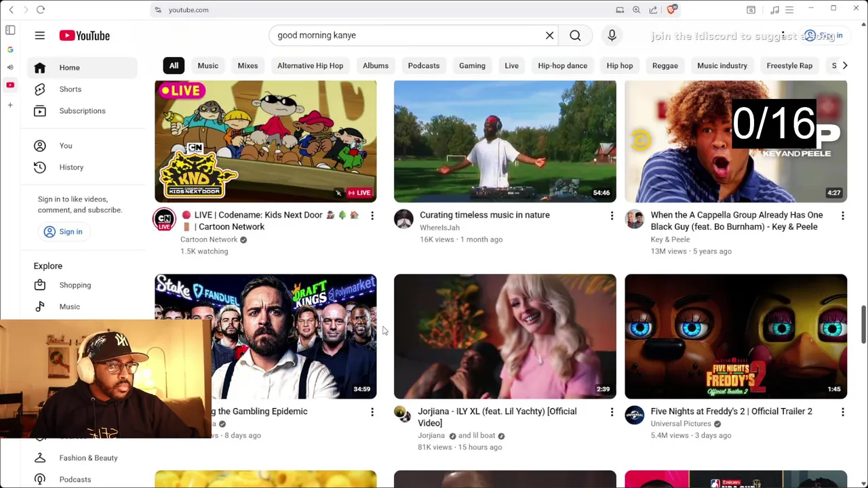The height and width of the screenshot is (488, 868).
Task: Open the Codename: Kids Next Door video title
Action: [x=270, y=221]
